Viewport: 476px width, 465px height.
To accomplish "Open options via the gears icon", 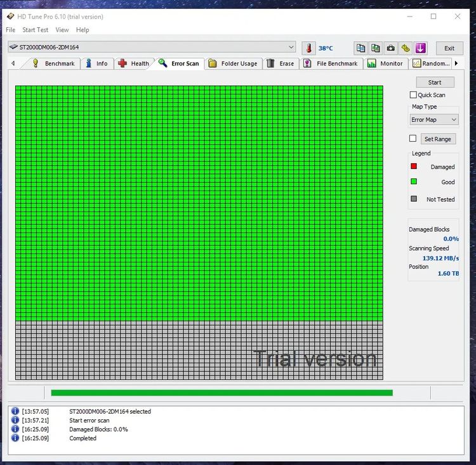I will (x=406, y=48).
